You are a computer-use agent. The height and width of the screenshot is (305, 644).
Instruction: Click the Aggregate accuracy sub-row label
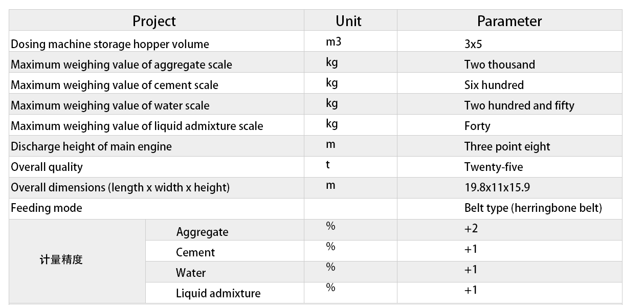202,232
